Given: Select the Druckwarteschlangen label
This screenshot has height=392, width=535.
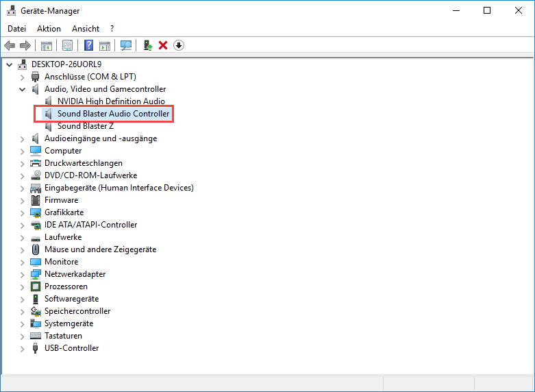Looking at the screenshot, I should click(84, 163).
